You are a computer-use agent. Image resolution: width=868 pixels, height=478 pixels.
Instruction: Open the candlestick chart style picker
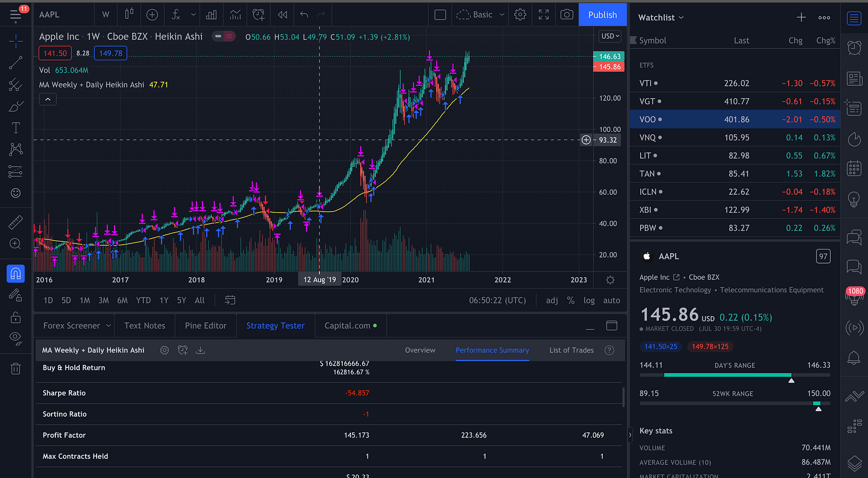click(129, 15)
